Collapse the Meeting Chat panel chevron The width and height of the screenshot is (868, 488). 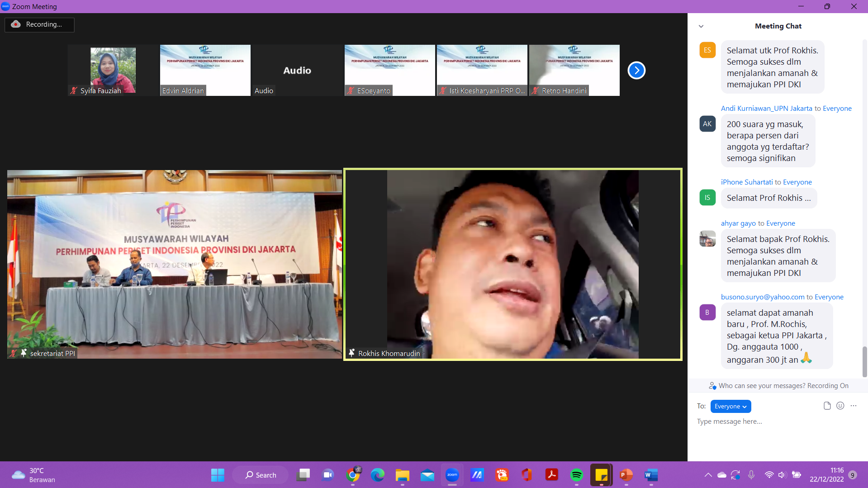click(x=701, y=26)
